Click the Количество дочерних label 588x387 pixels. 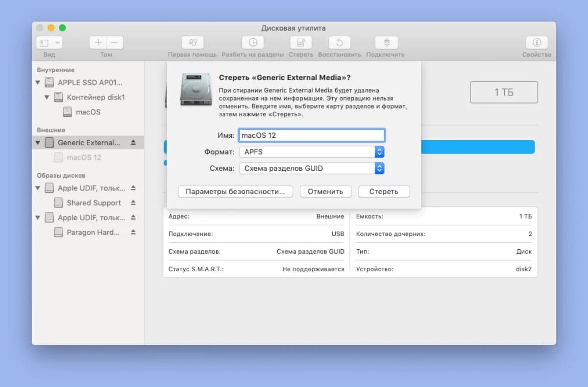point(391,234)
